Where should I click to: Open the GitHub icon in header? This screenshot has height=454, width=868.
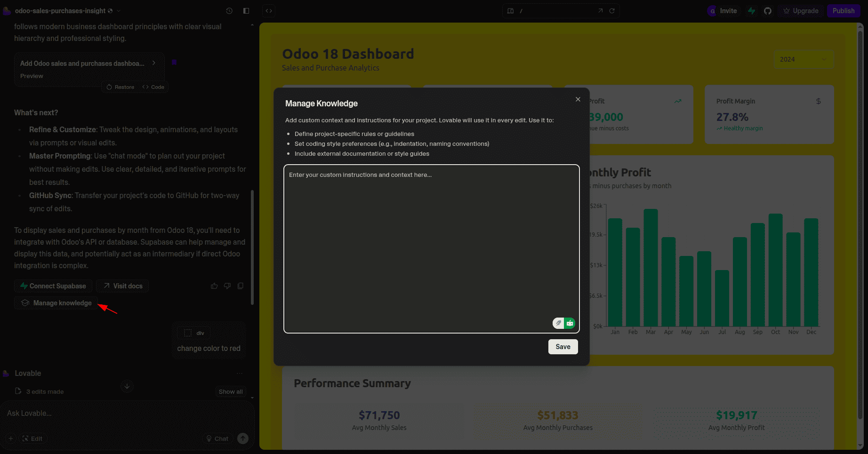click(x=768, y=11)
